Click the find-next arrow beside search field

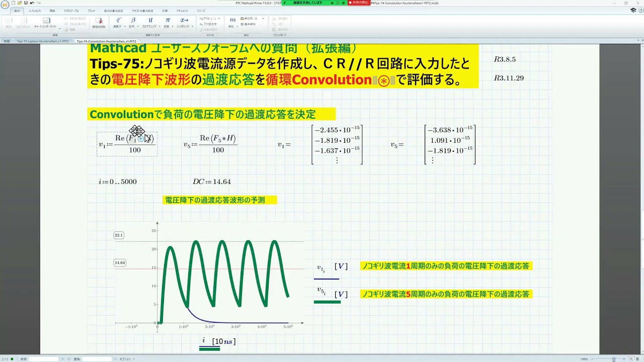point(68,359)
